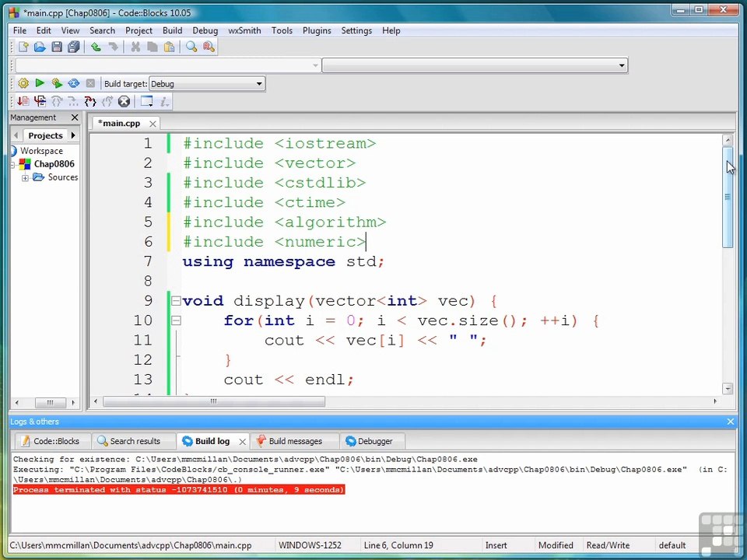
Task: Click the greyed Redo arrow icon
Action: point(113,47)
